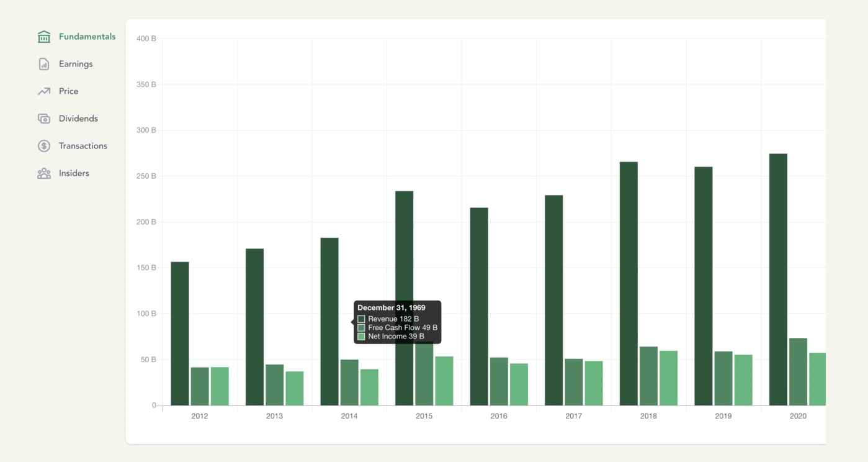Click the 2017 Free Cash Flow bar
This screenshot has height=462, width=868.
tap(574, 382)
